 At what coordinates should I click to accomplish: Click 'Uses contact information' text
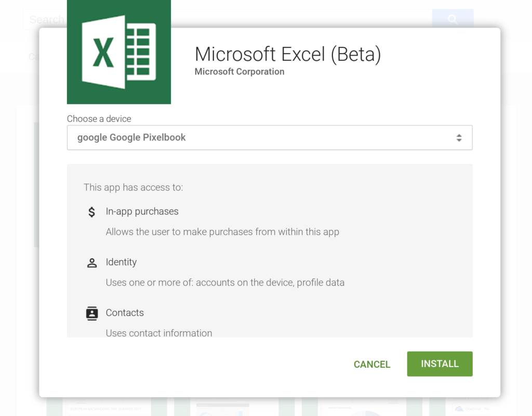pyautogui.click(x=159, y=333)
